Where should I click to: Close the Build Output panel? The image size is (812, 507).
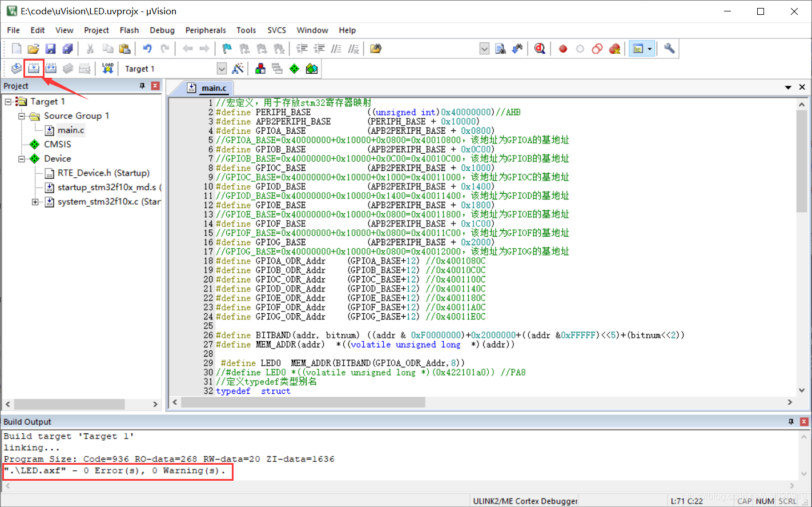pyautogui.click(x=804, y=422)
